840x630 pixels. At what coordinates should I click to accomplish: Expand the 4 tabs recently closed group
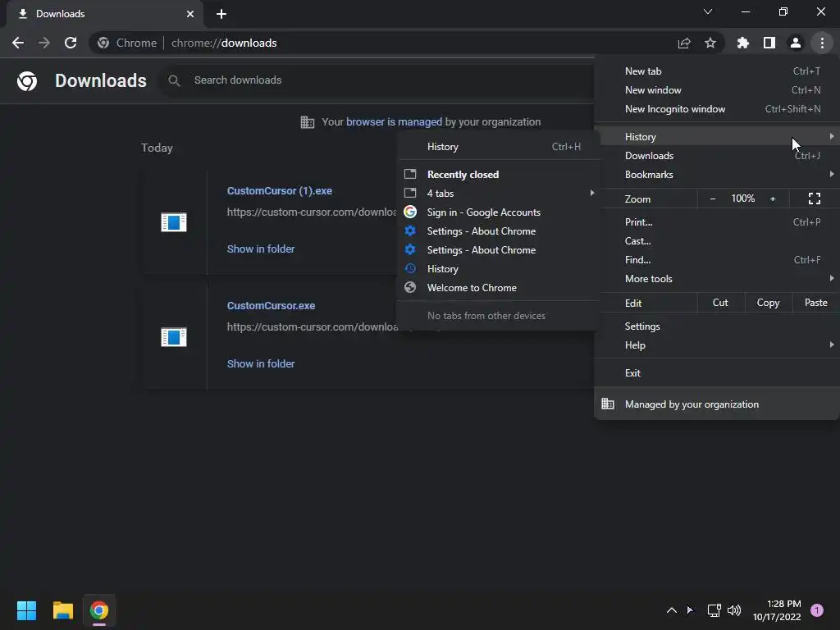[x=498, y=194]
